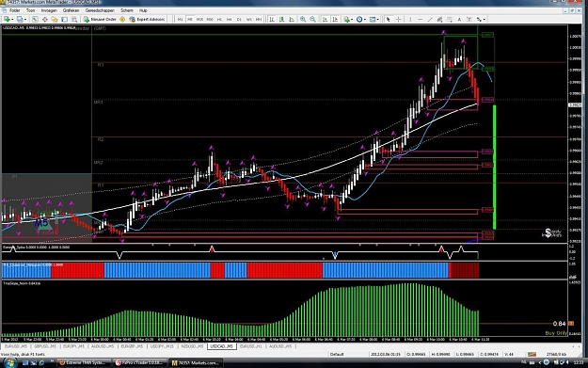Screen dimensions: 588x368
Task: Open the Data Window icon
Action: tap(44, 19)
